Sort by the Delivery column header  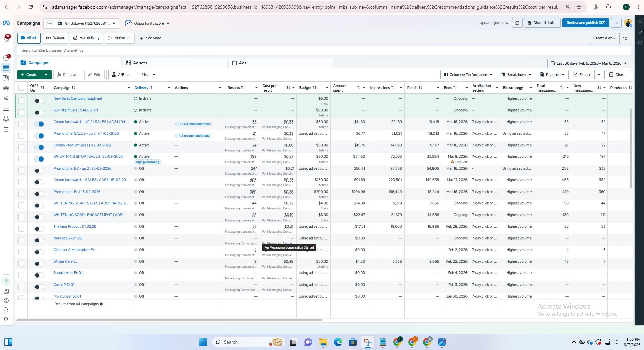coord(144,88)
